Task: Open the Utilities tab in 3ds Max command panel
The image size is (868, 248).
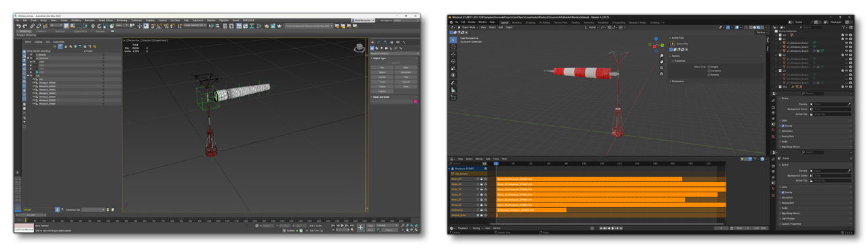Action: point(404,42)
